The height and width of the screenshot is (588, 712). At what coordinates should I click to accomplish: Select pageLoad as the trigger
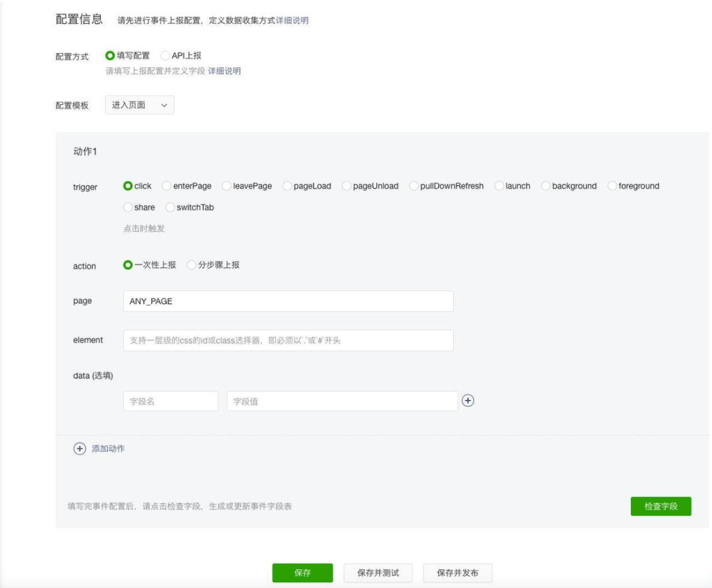(x=288, y=186)
